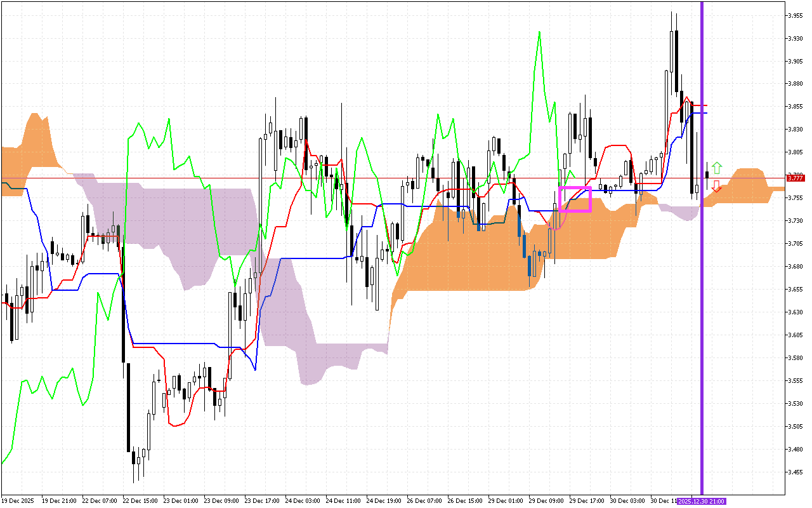Select the short blue line right of purple line
Image resolution: width=812 pixels, height=508 pixels.
click(700, 113)
